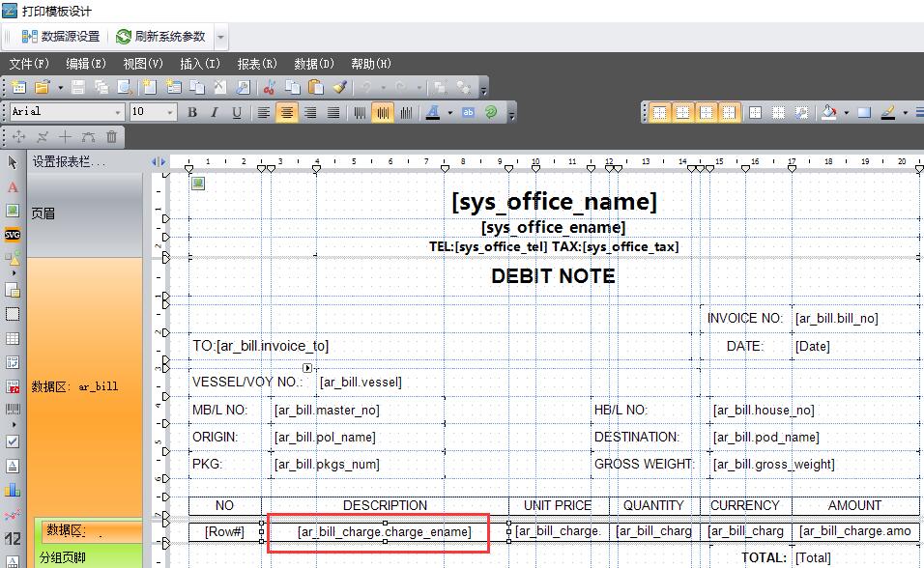Select the SVG object tool
Screen dimensions: 924x568
13,234
